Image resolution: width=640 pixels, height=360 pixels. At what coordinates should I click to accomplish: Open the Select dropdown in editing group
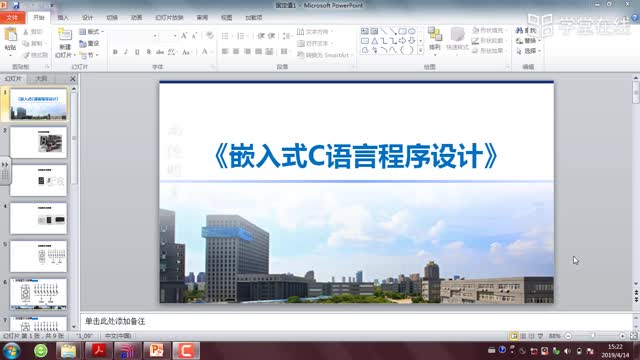click(528, 51)
